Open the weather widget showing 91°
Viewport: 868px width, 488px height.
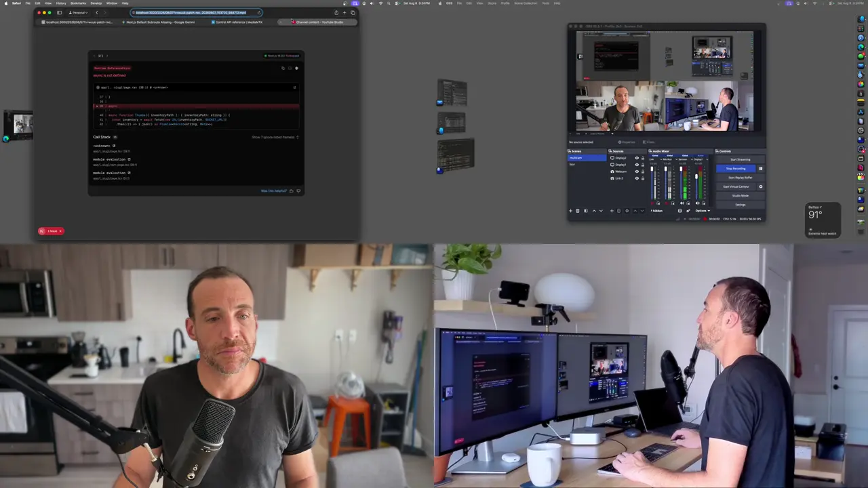823,220
